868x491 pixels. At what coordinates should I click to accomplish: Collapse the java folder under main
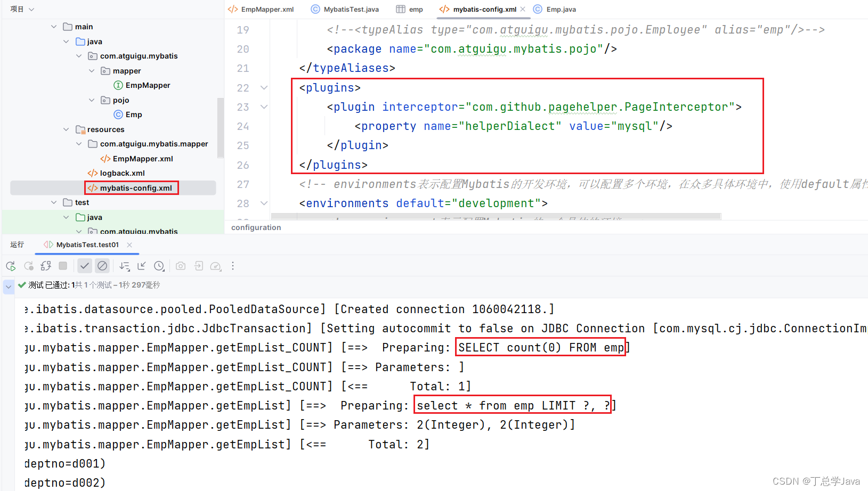point(66,42)
